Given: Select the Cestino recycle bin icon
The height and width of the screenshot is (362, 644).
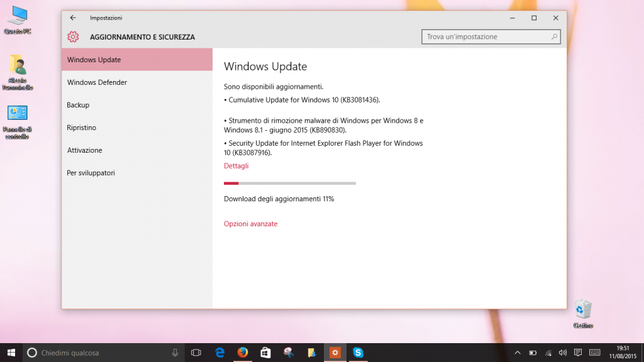Looking at the screenshot, I should 583,314.
